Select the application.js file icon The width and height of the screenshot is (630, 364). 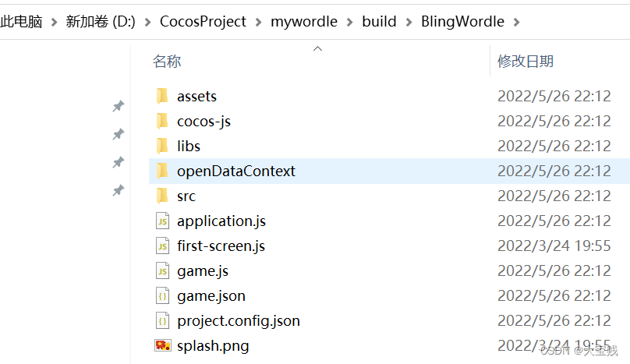(162, 221)
